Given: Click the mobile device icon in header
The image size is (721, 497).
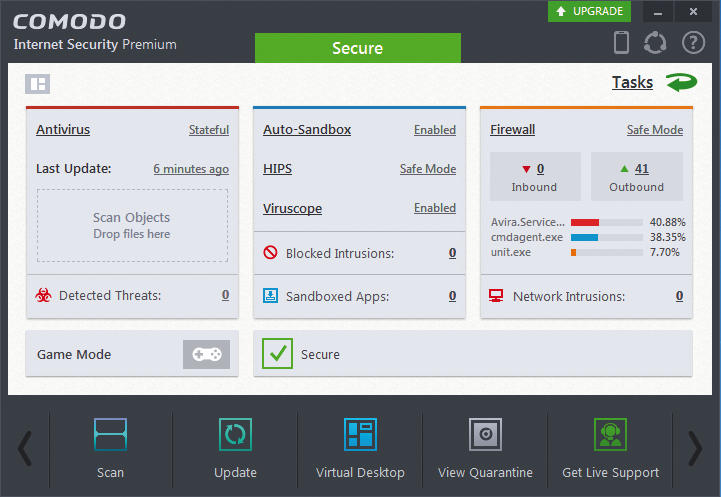Looking at the screenshot, I should click(x=621, y=42).
